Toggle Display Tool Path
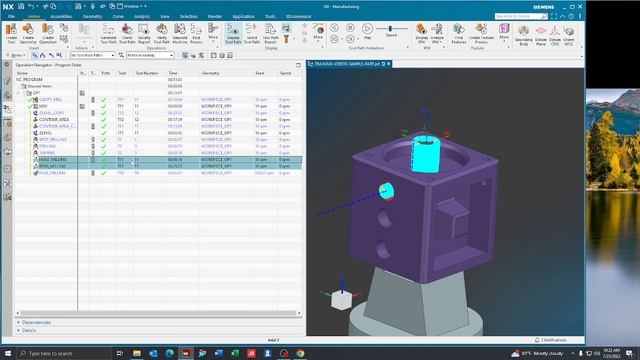The width and height of the screenshot is (640, 360). click(x=233, y=33)
